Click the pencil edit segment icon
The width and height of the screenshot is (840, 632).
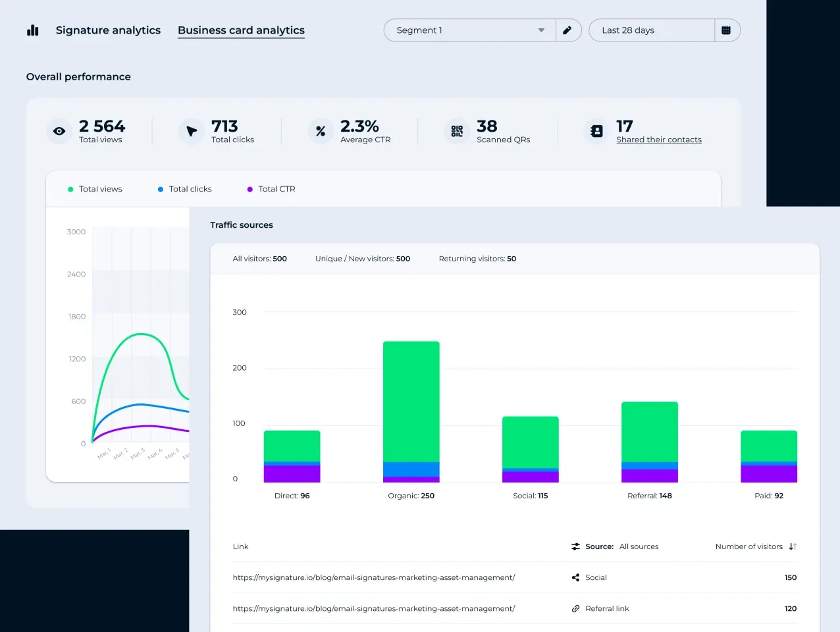click(567, 30)
